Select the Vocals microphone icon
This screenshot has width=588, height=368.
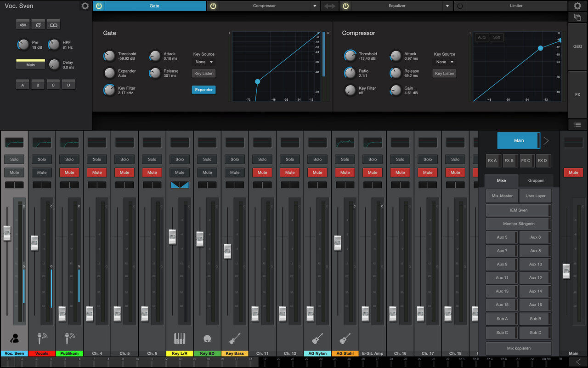42,339
